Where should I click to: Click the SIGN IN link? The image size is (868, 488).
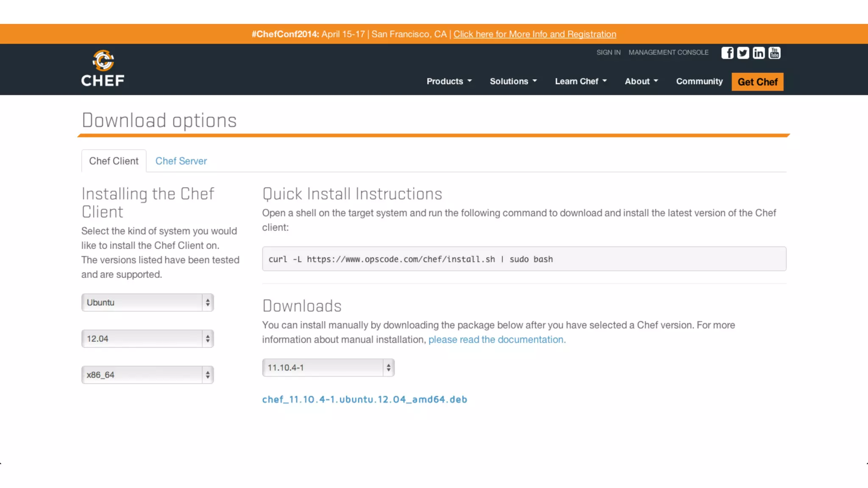(608, 53)
